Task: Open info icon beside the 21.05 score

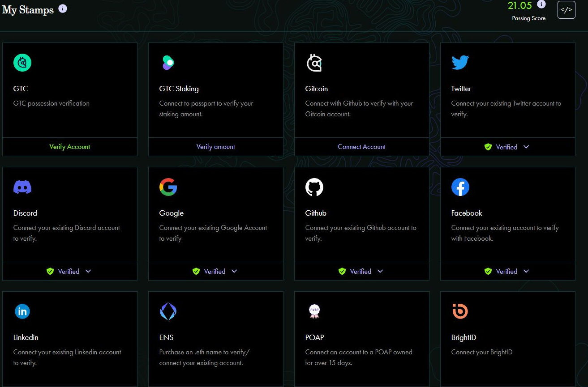Action: point(541,4)
